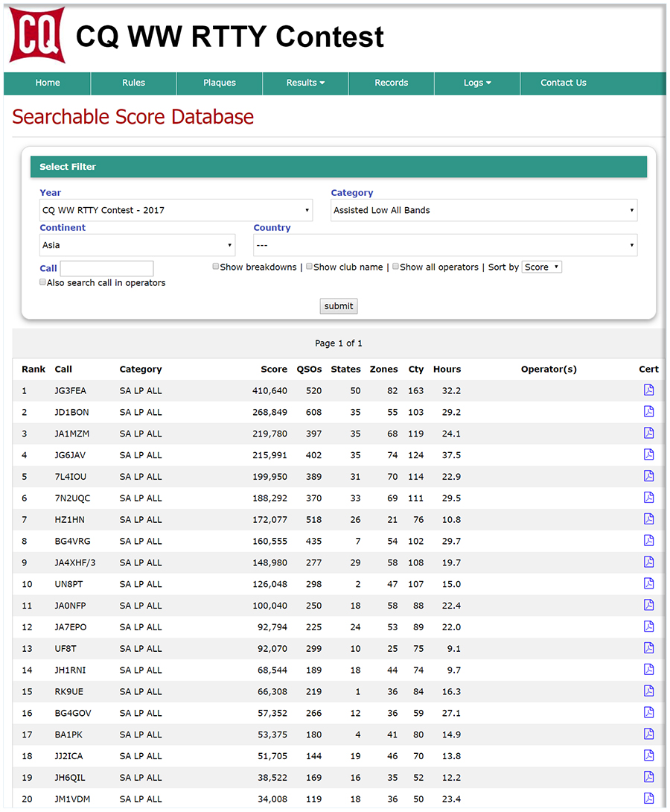
Task: Enable the Show breakdowns checkbox
Action: [216, 267]
